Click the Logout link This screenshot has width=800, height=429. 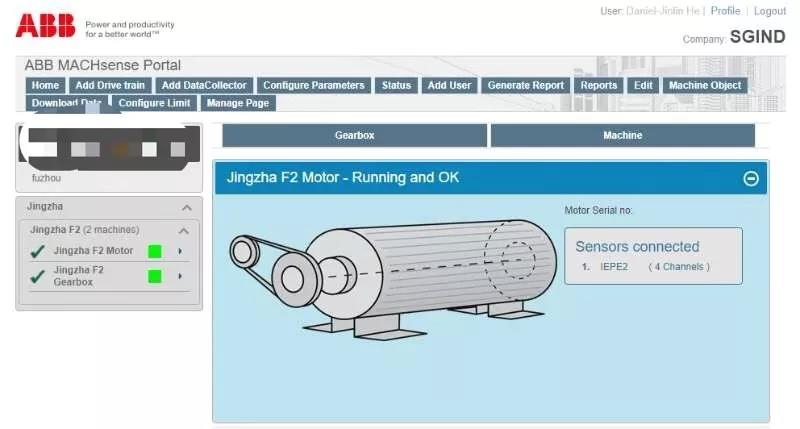[769, 11]
